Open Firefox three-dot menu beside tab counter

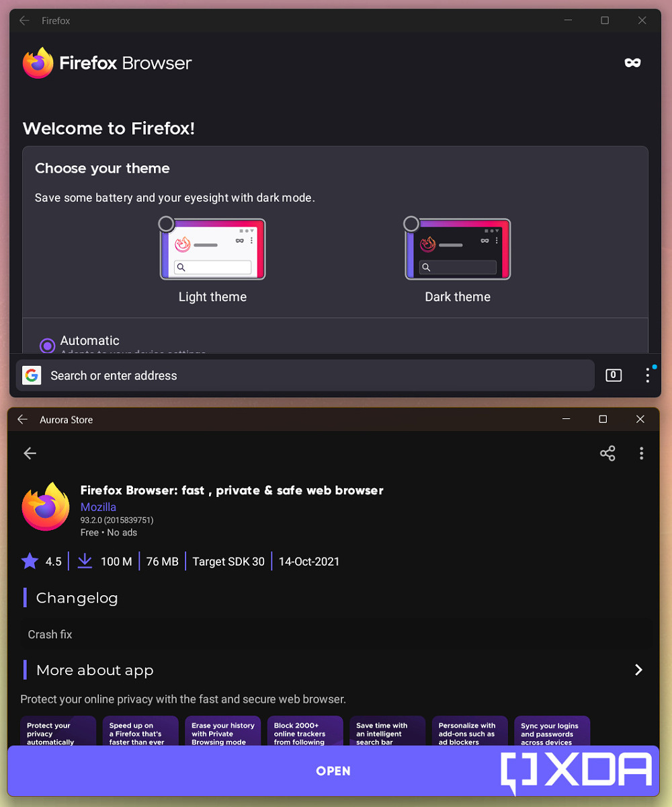coord(648,375)
